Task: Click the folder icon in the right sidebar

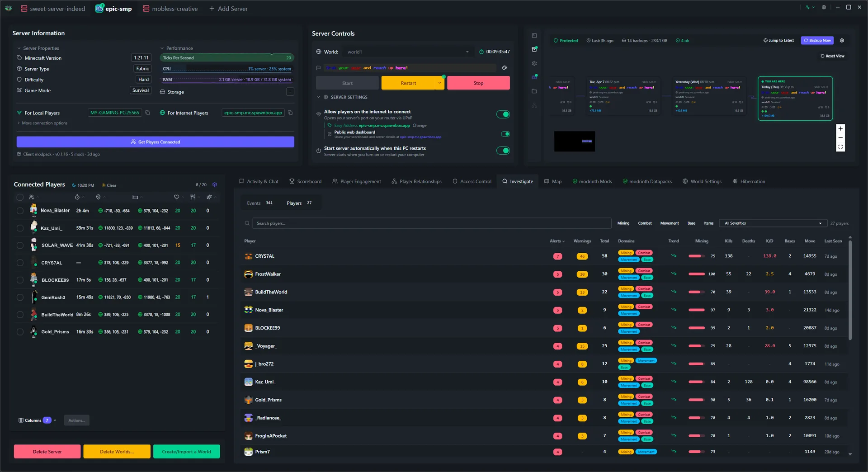Action: click(x=534, y=91)
